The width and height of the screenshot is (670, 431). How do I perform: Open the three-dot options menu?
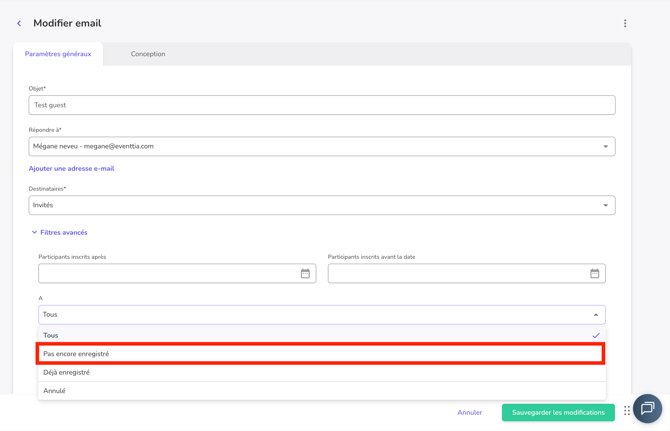[x=625, y=23]
